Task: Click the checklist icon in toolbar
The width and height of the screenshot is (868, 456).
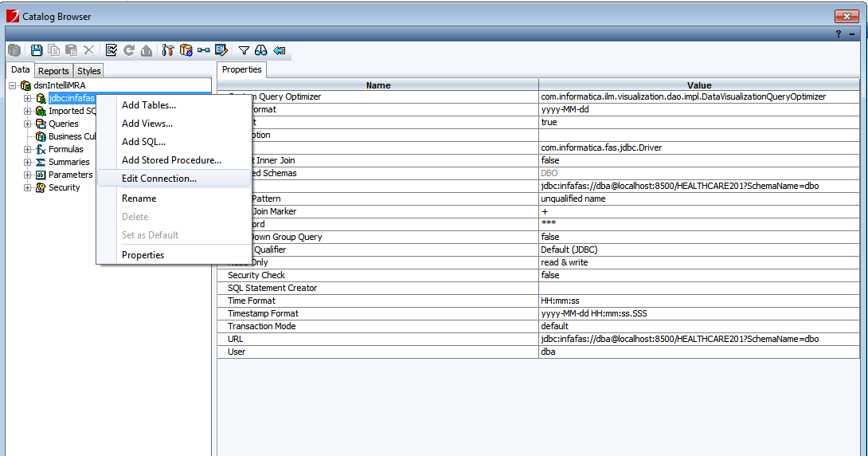Action: (111, 50)
